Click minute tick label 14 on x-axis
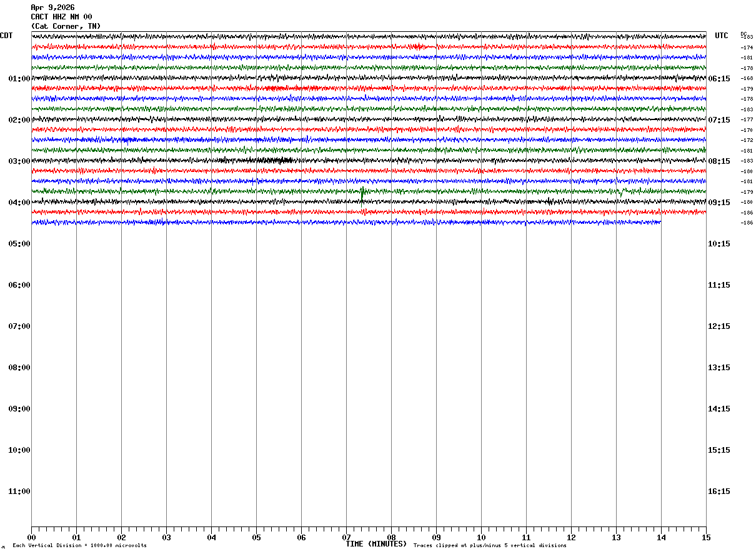The image size is (756, 554). (x=661, y=537)
